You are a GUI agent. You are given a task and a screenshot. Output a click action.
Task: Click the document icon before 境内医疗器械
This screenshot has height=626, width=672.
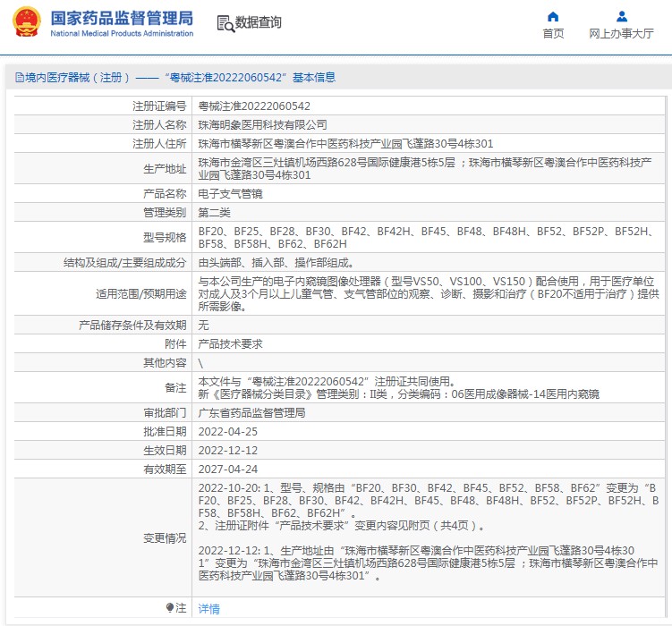tap(19, 78)
